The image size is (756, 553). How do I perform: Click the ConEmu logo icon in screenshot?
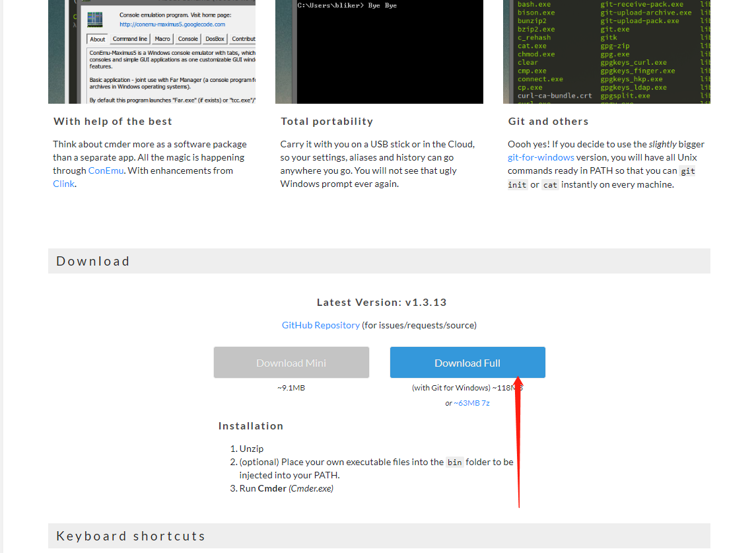coord(95,19)
